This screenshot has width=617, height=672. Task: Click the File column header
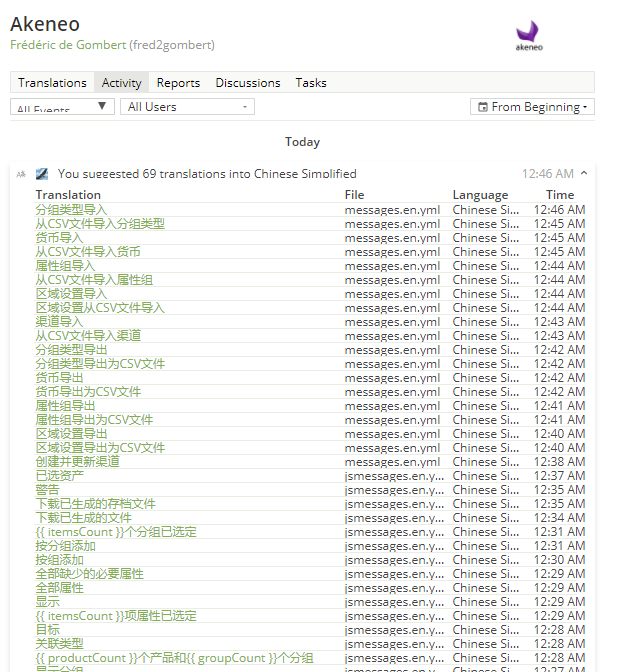354,195
